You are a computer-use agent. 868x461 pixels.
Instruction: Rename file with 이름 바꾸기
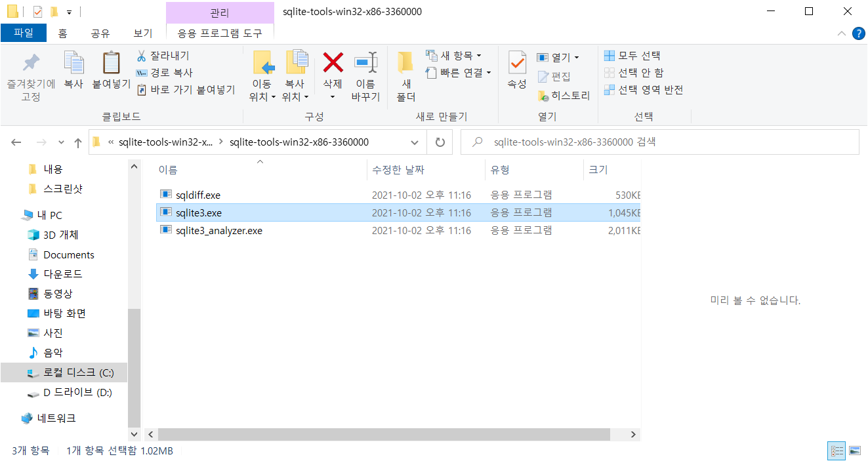tap(365, 77)
